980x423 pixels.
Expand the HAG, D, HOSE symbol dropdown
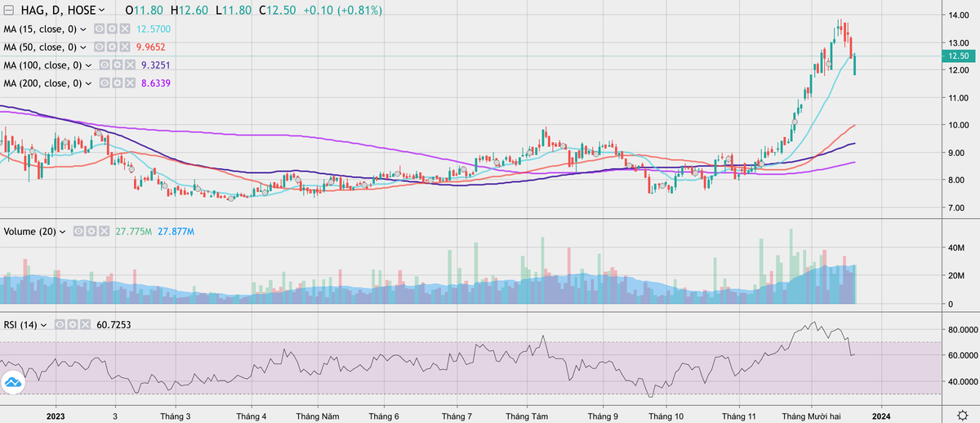100,11
